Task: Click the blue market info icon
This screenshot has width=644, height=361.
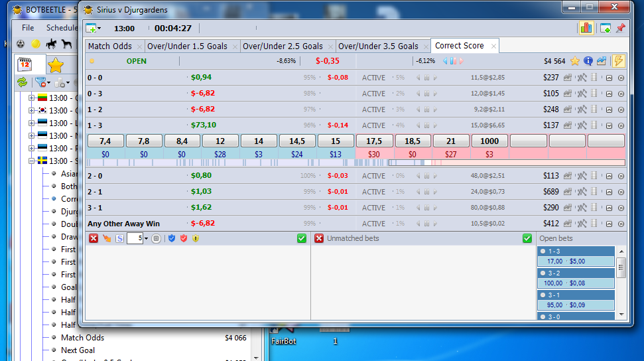Action: point(588,61)
